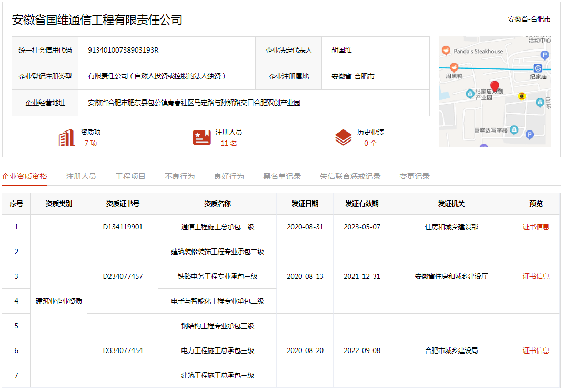Click the P parking icon near 巨擘达写字楼
Image resolution: width=565 pixels, height=392 pixels.
[x=529, y=135]
